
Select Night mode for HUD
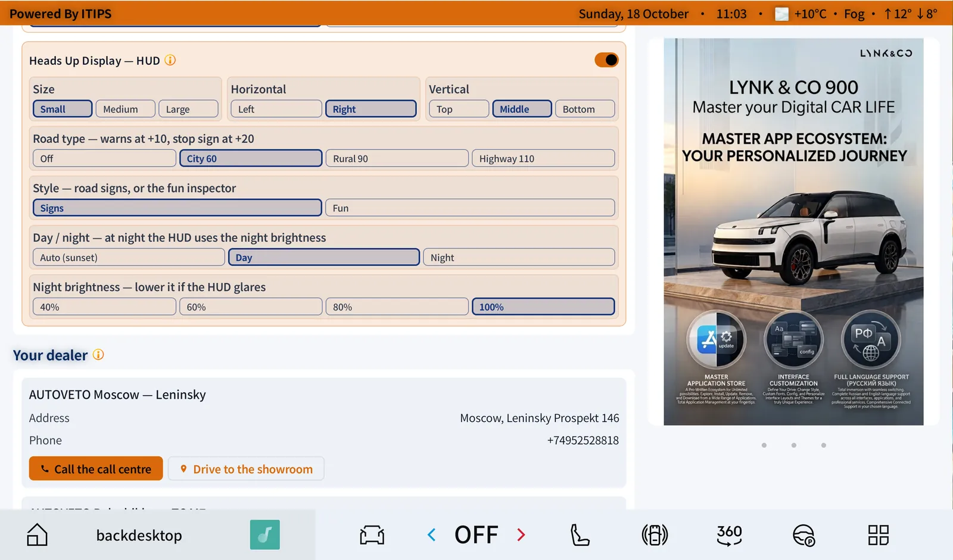[x=519, y=257]
